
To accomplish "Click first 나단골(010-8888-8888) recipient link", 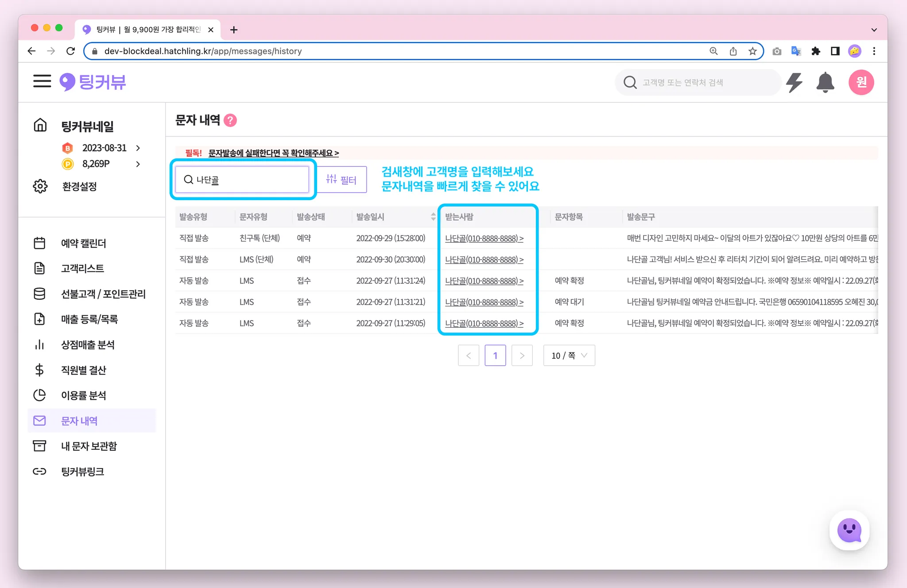I will pyautogui.click(x=484, y=239).
